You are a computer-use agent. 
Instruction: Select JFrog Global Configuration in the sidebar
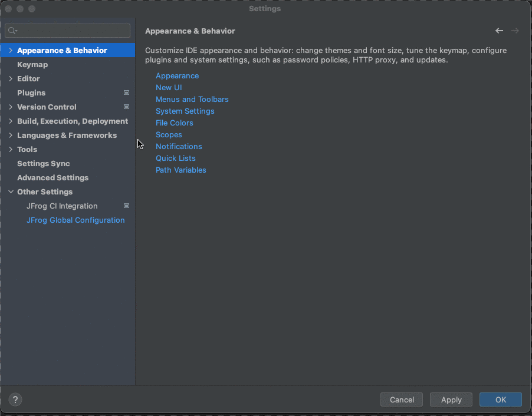point(75,220)
